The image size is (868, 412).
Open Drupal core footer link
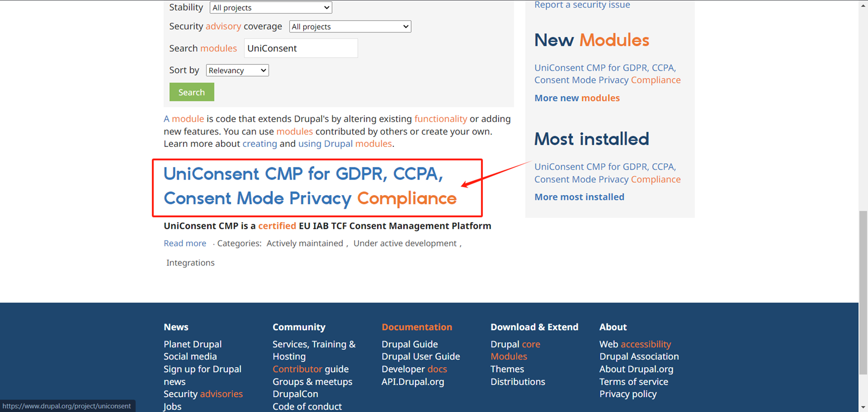tap(515, 344)
